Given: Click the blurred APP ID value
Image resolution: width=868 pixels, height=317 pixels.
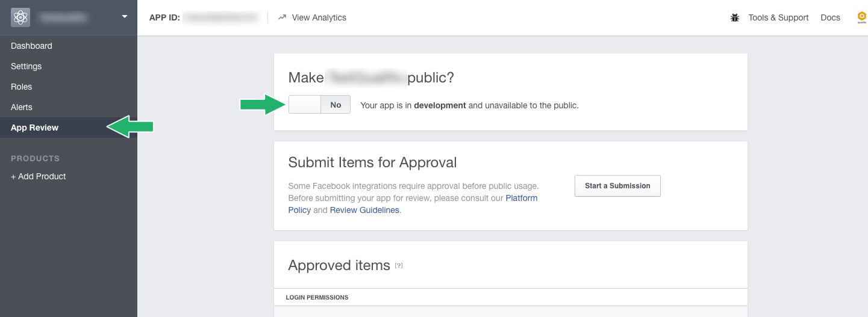Looking at the screenshot, I should 220,17.
